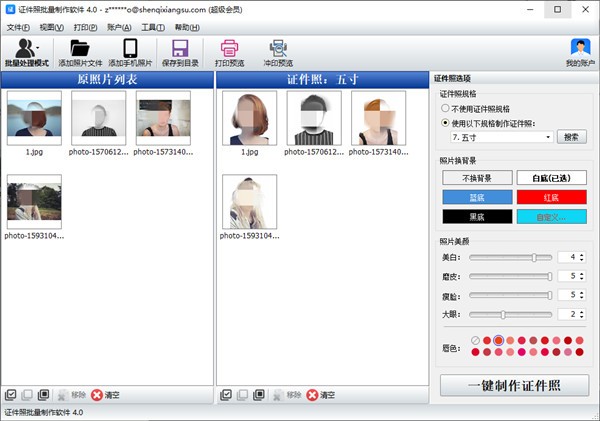Viewport: 600px width, 421px height.
Task: Select all icon in 原照片列表 footer
Action: (11, 395)
